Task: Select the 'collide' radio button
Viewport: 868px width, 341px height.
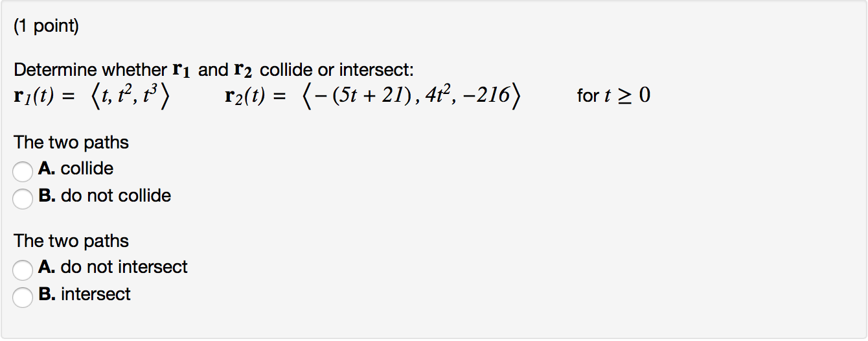Action: coord(23,171)
